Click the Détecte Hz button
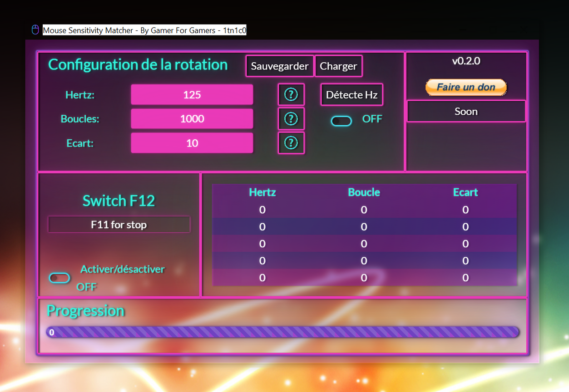Screen dimensions: 569x392 tap(351, 95)
